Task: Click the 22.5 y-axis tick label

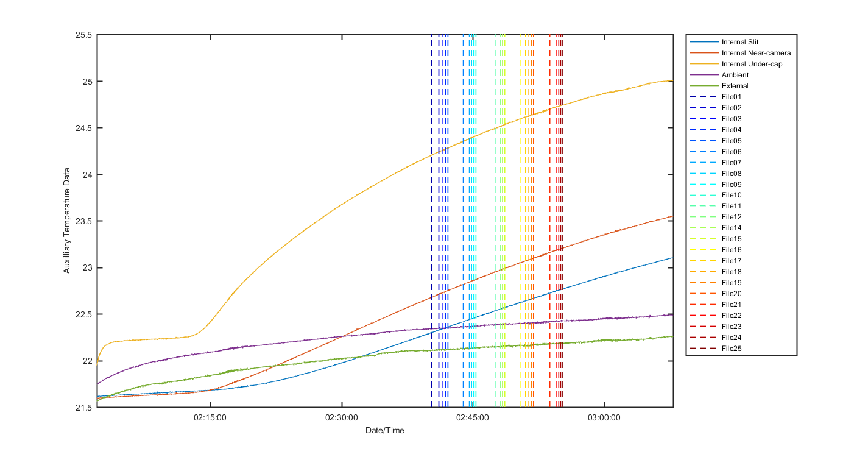Action: pos(83,314)
